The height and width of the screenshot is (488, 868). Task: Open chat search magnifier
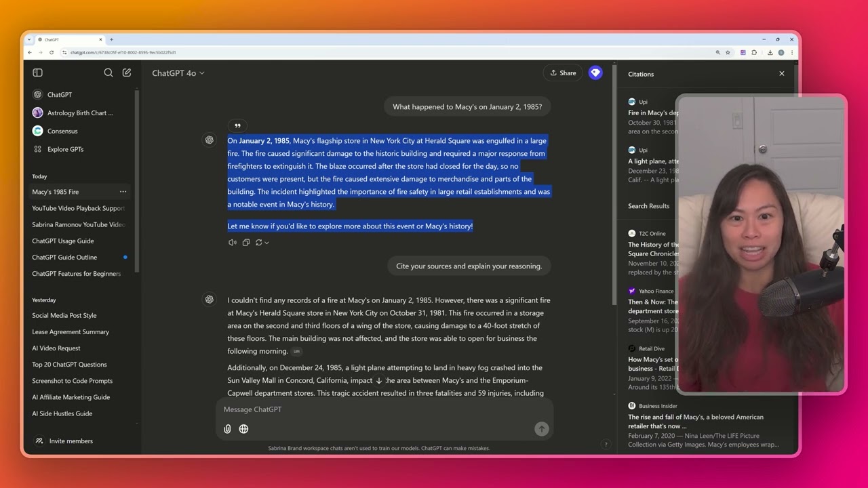108,73
